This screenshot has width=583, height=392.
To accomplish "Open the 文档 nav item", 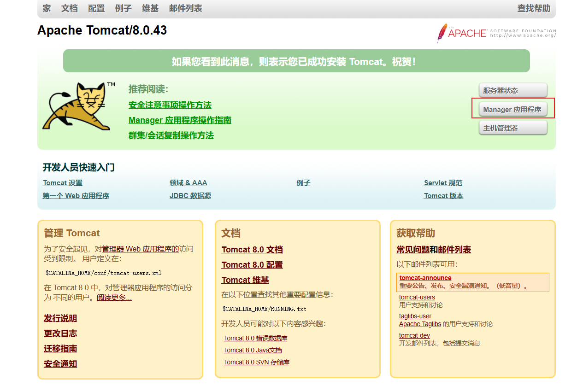I will coord(70,8).
